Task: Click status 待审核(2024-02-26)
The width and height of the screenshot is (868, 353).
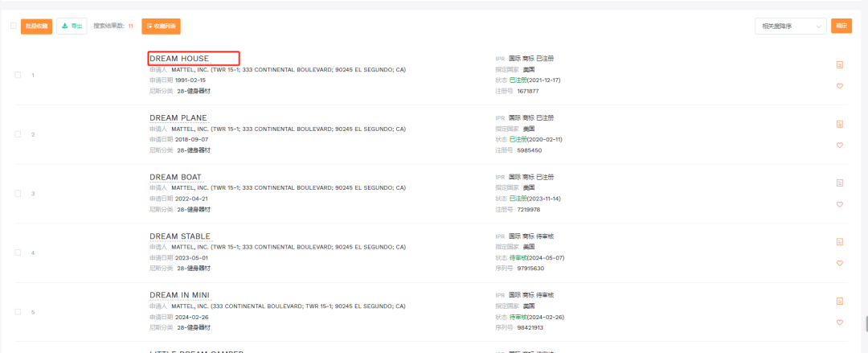Action: click(x=537, y=317)
